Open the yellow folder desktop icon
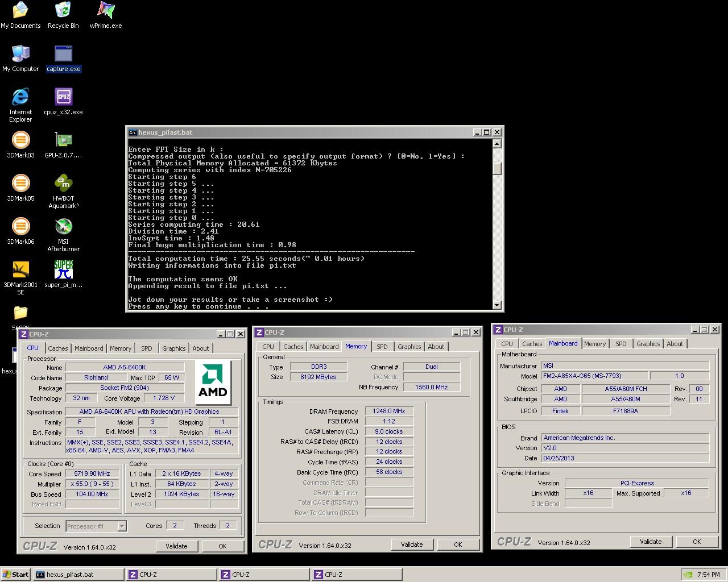This screenshot has height=582, width=728. click(20, 312)
